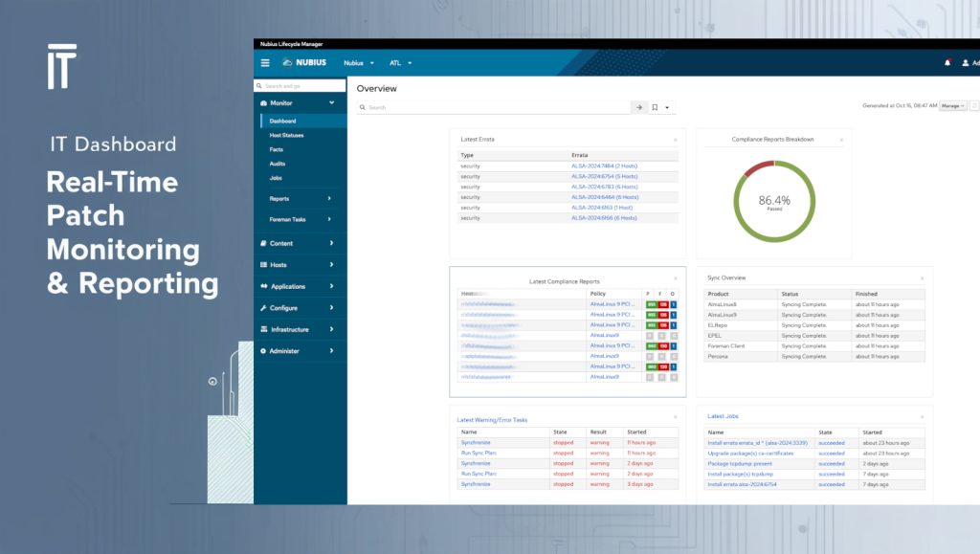Expand the Hosts menu chevron
Screen dimensions: 980x554
tap(331, 265)
